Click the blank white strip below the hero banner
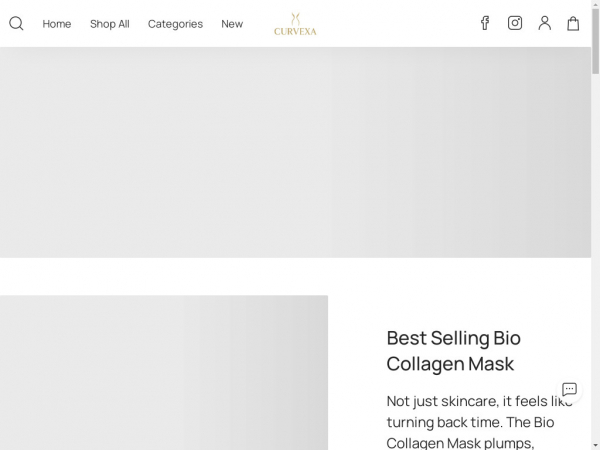Viewport: 600px width, 450px height. (x=295, y=276)
